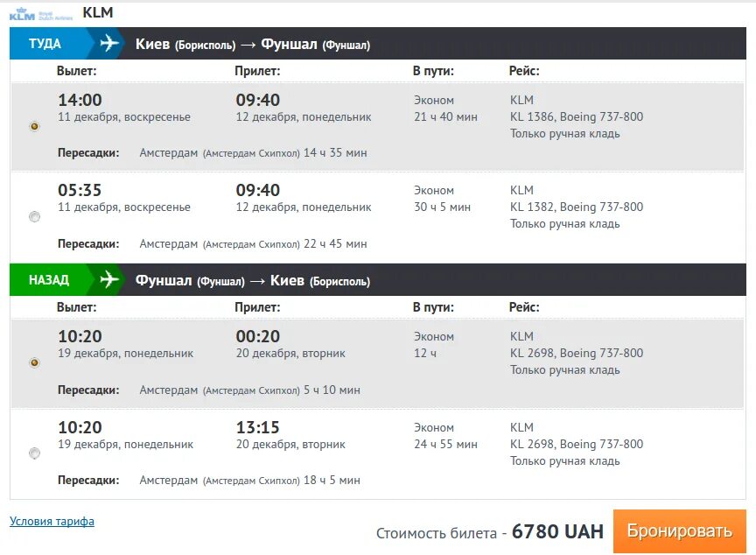
Task: Click the KL 1382 flight number text
Action: coord(531,207)
